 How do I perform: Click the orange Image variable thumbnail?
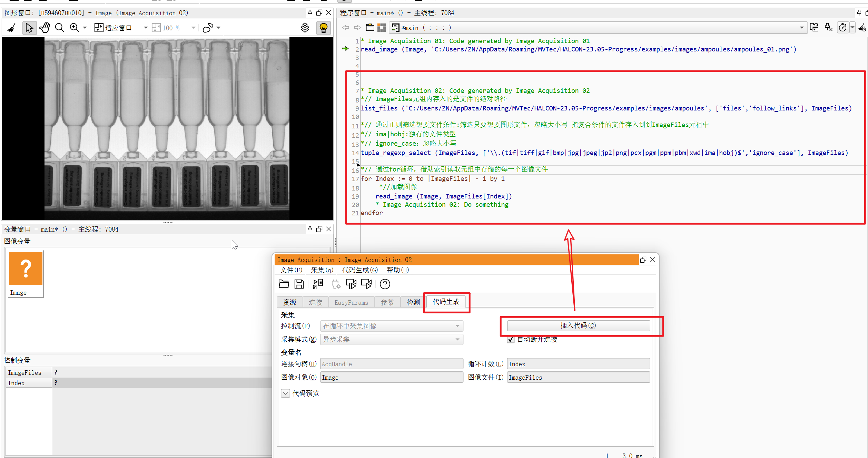click(26, 269)
